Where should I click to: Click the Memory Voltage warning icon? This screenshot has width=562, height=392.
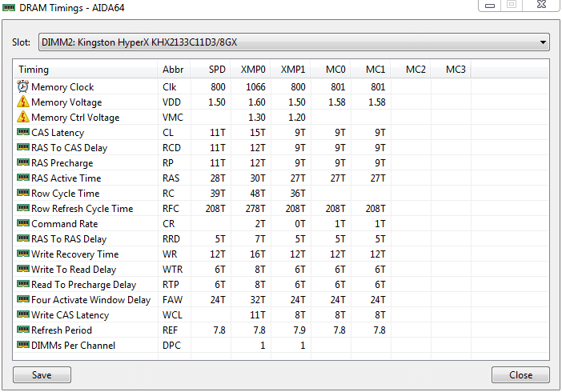(x=22, y=102)
